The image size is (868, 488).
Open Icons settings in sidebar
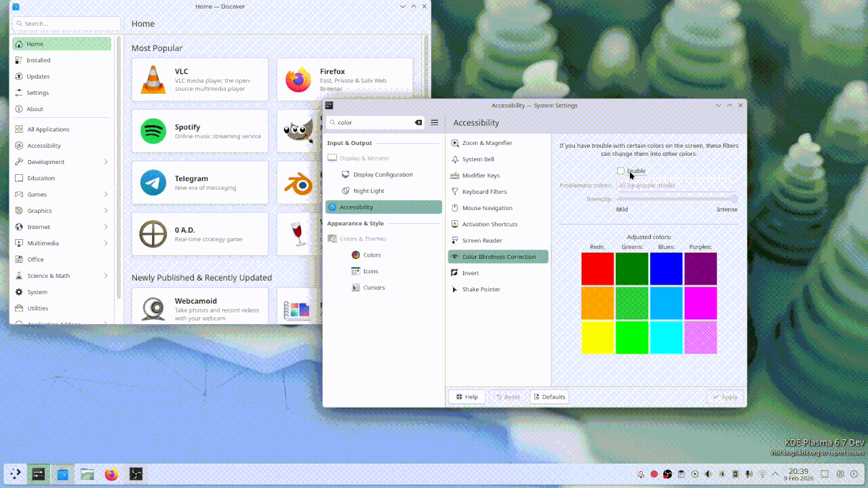click(x=384, y=271)
